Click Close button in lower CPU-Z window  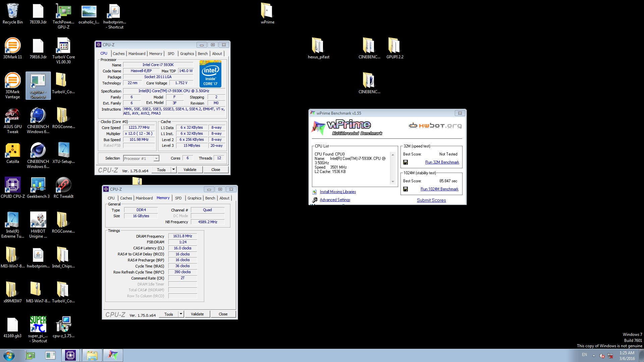[223, 314]
